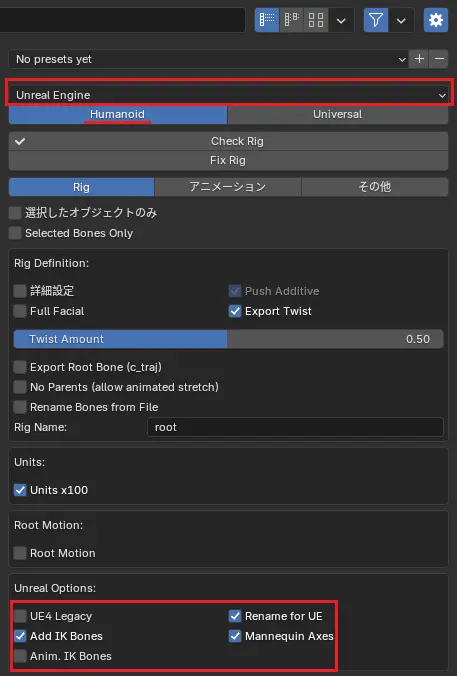Toggle the Push Additive checkbox
The height and width of the screenshot is (676, 457).
pyautogui.click(x=235, y=291)
